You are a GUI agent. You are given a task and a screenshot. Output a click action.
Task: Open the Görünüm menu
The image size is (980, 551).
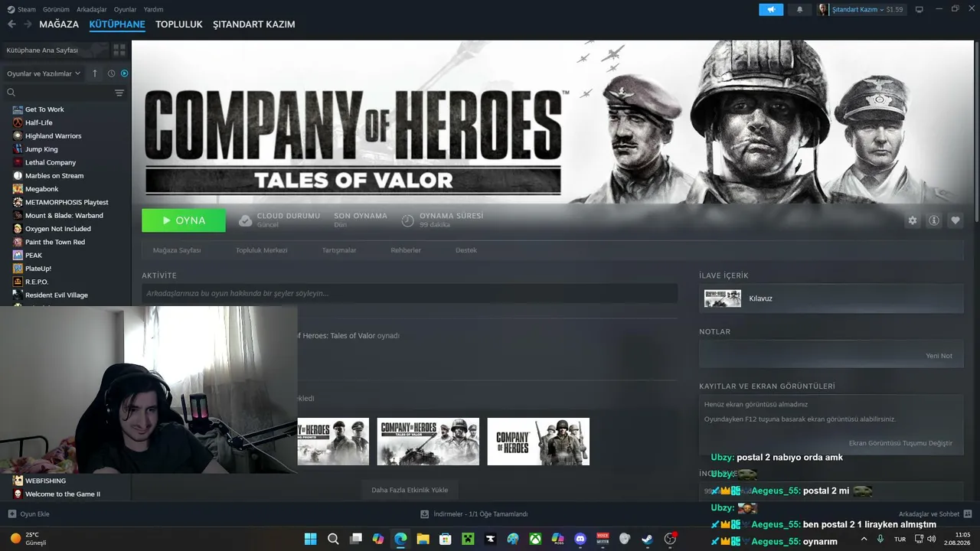coord(56,9)
